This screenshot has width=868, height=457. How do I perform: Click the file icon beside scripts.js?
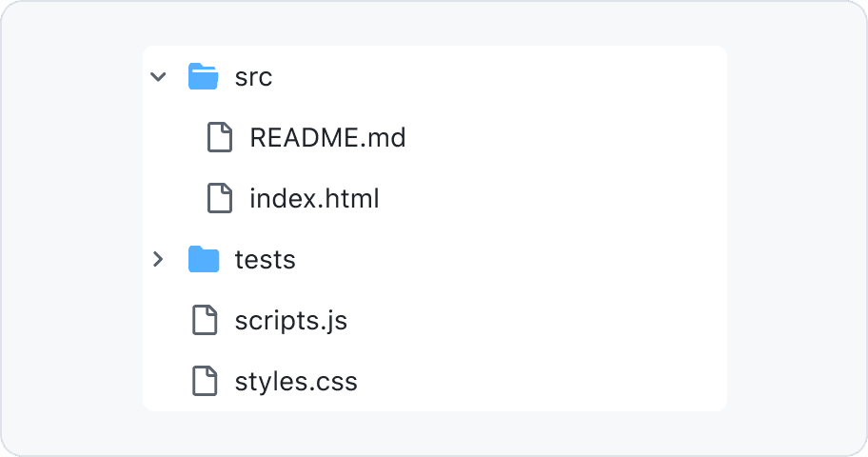(x=205, y=320)
